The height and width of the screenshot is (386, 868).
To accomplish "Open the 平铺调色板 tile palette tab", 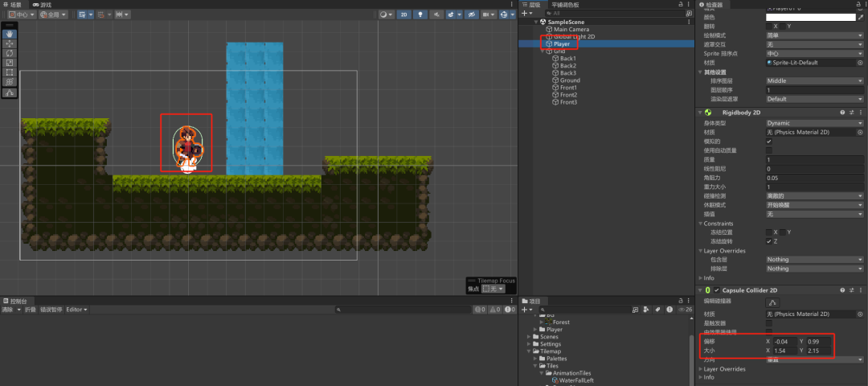I will 565,5.
